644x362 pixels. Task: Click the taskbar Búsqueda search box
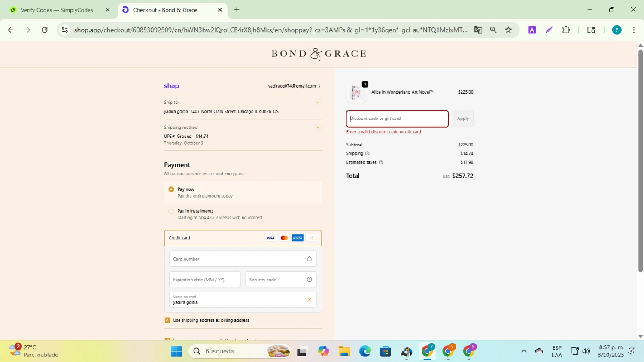pos(240,352)
